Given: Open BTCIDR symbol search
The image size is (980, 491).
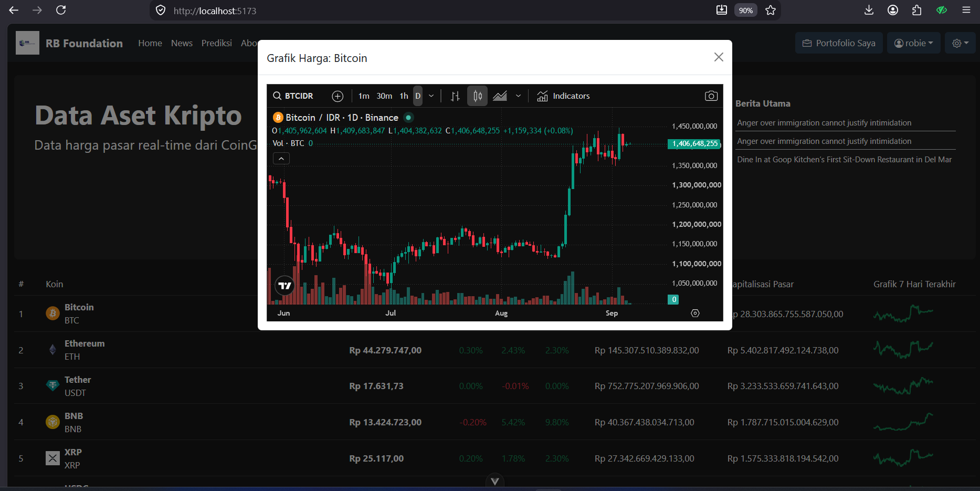Looking at the screenshot, I should [x=293, y=96].
